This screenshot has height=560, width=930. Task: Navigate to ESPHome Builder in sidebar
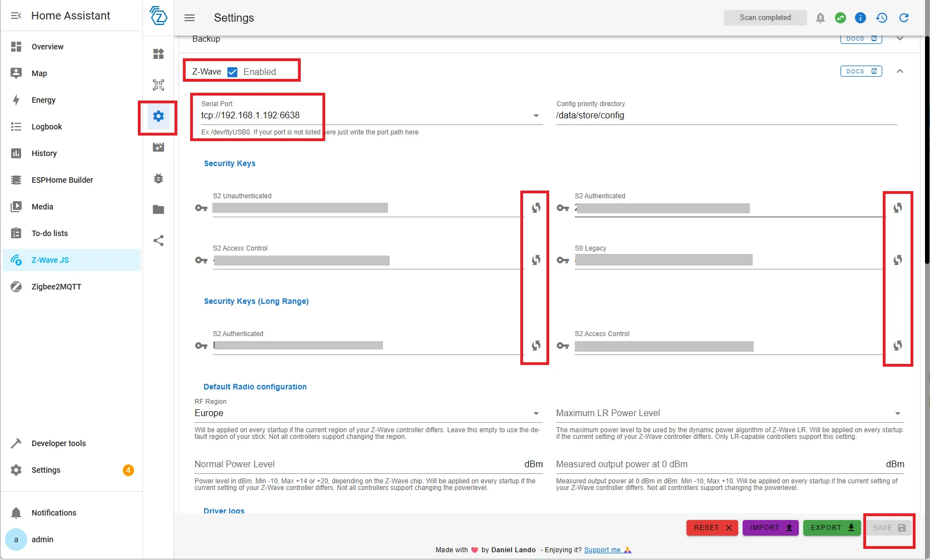pyautogui.click(x=62, y=180)
